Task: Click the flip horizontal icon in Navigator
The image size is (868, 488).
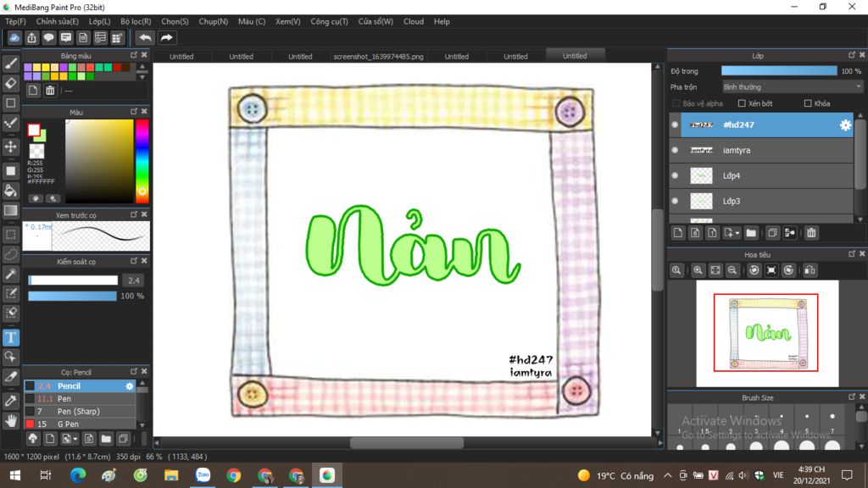Action: click(810, 270)
